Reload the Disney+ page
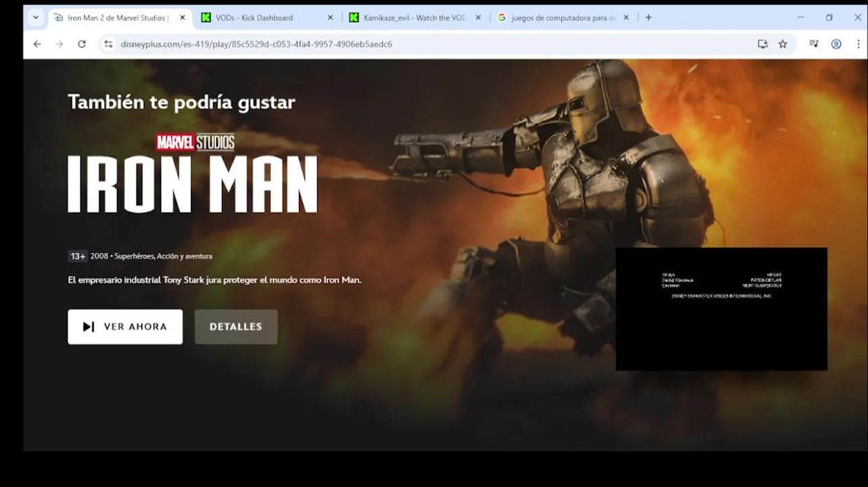The height and width of the screenshot is (487, 868). [82, 44]
